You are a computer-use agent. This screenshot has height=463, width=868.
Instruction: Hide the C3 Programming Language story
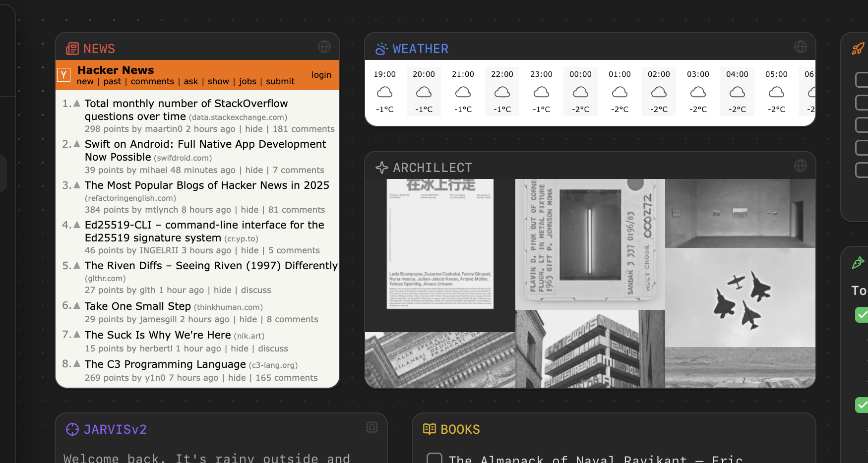(x=237, y=377)
